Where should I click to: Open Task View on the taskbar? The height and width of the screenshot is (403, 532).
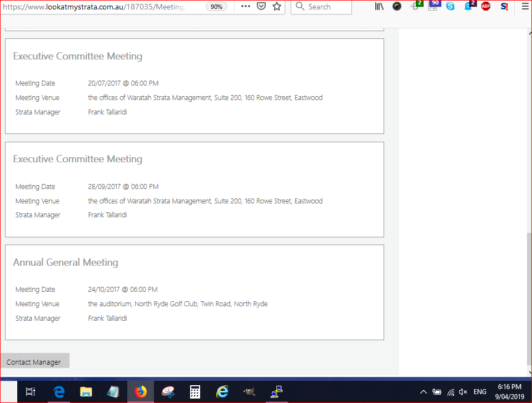[x=31, y=392]
